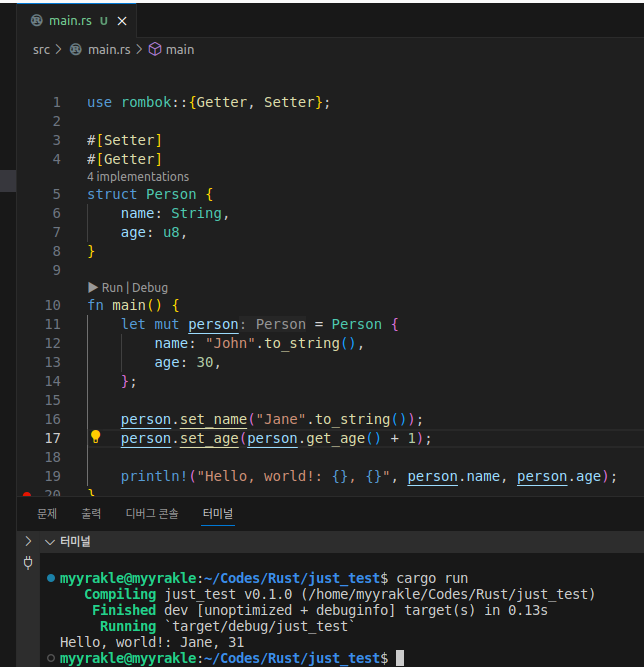This screenshot has width=644, height=667.
Task: Open the 4 implementations code lens
Action: tap(138, 177)
